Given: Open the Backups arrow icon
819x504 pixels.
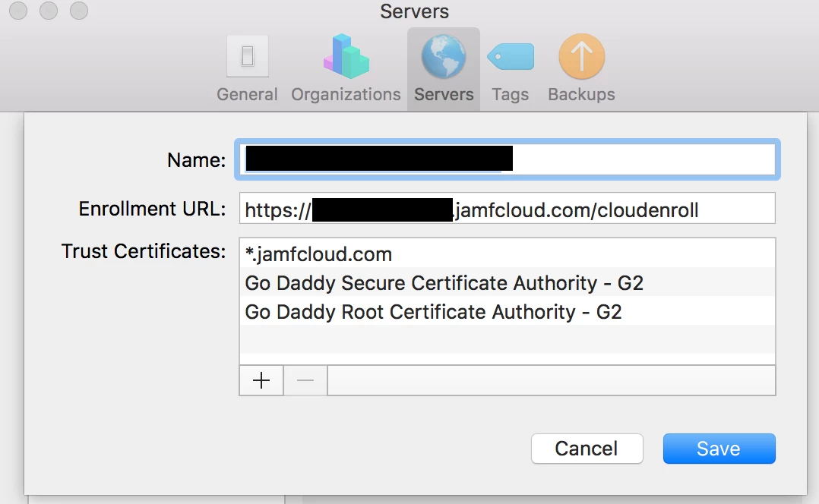Looking at the screenshot, I should click(x=582, y=56).
